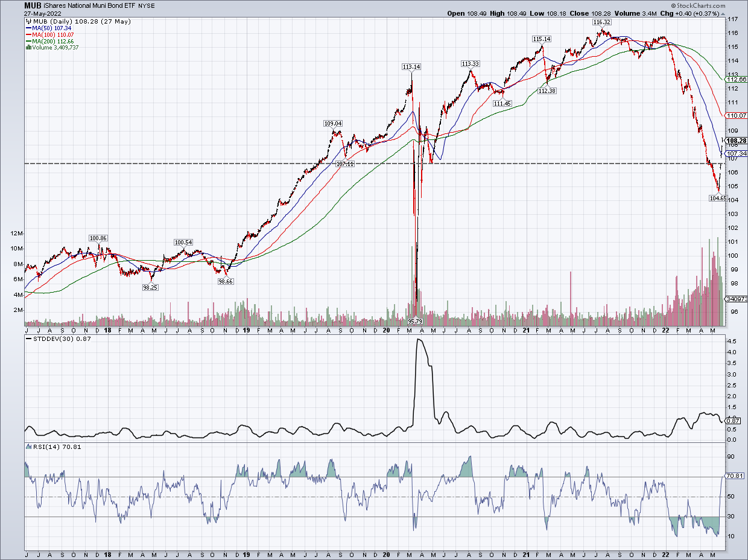Click the 100.86 peak price annotation
The image size is (748, 560).
tap(98, 238)
